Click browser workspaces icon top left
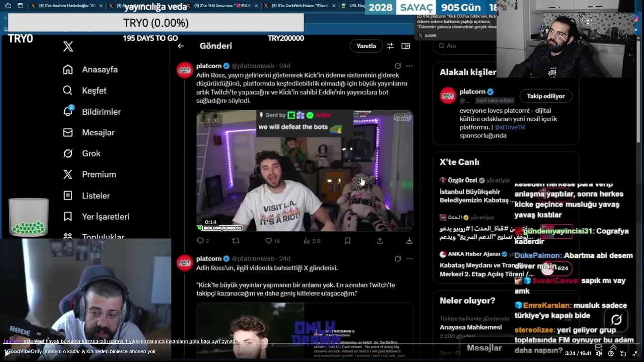 8,6
